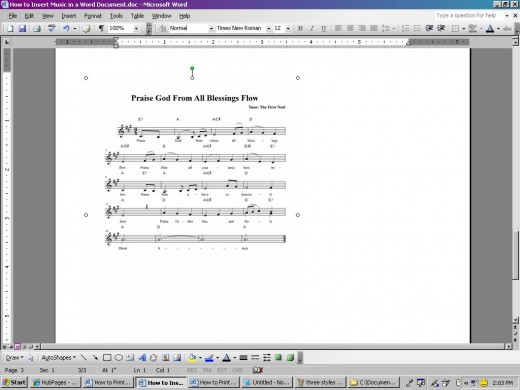Toggle TRK track changes indicator
The height and width of the screenshot is (390, 520).
click(207, 370)
